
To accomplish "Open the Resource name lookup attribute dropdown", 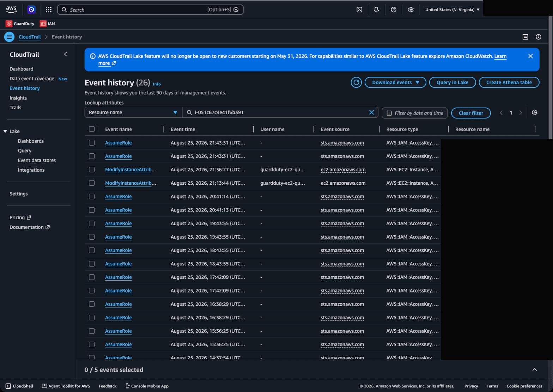I will pos(133,112).
